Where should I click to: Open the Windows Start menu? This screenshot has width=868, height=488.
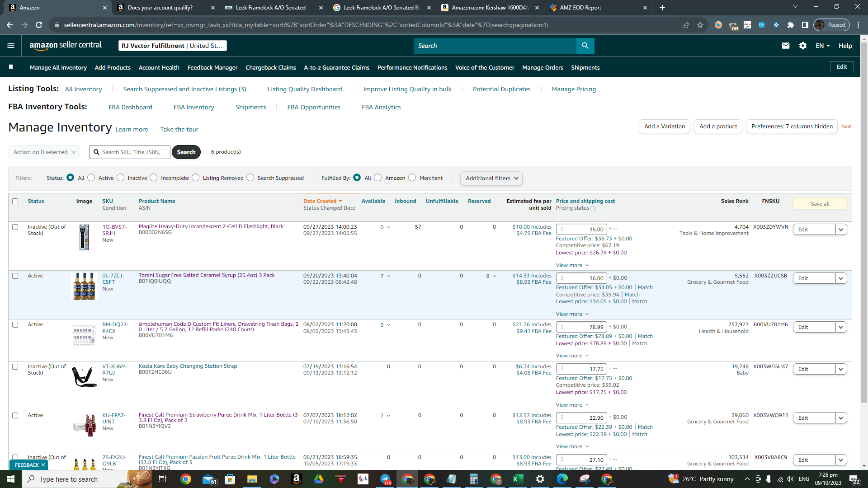(11, 479)
